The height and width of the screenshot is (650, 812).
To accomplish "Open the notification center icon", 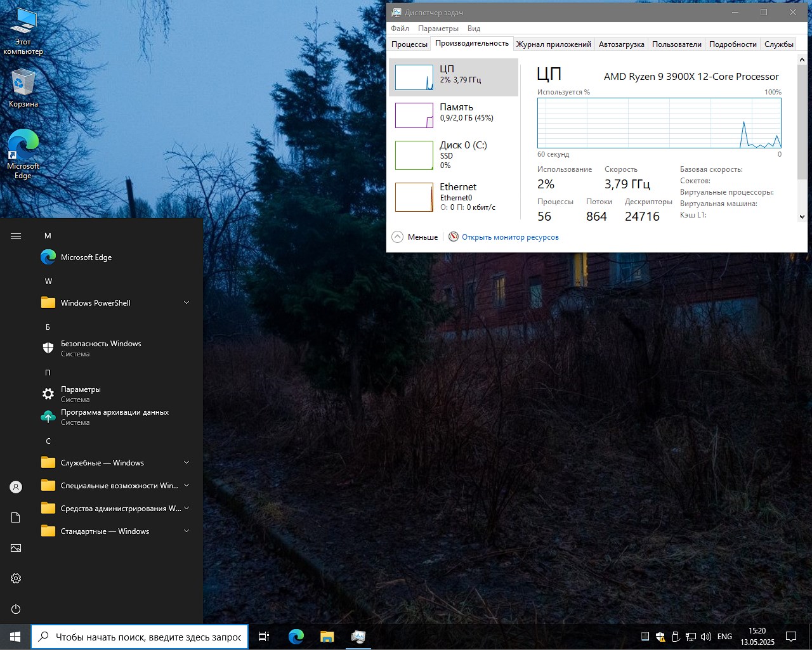I will pyautogui.click(x=791, y=637).
